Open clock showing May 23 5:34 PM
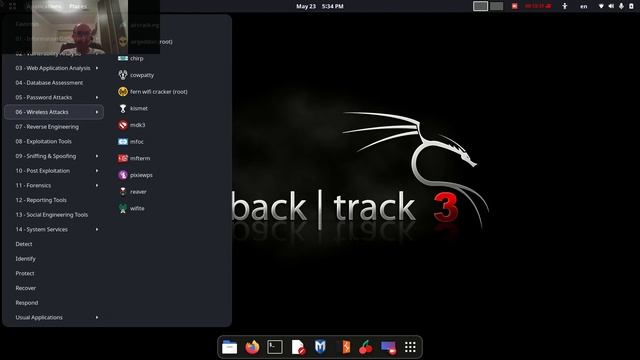The height and width of the screenshot is (360, 640). click(320, 6)
